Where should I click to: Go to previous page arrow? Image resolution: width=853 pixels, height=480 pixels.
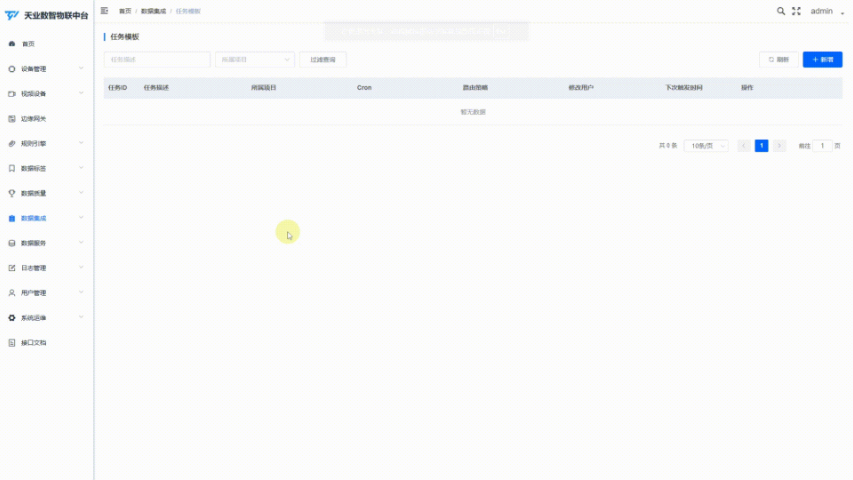point(744,146)
